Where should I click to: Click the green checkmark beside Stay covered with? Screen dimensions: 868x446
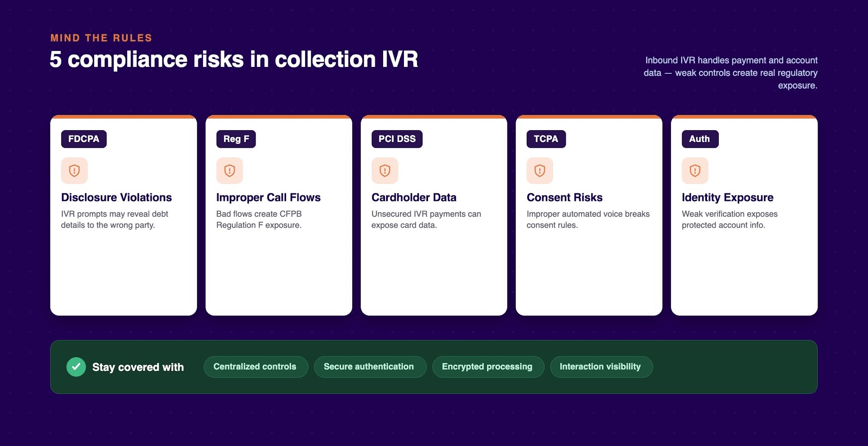coord(76,367)
